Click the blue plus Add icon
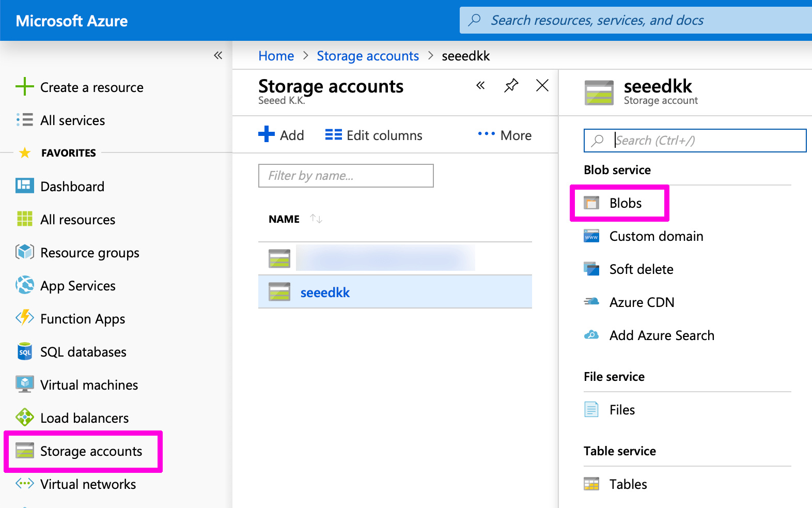 [x=267, y=134]
